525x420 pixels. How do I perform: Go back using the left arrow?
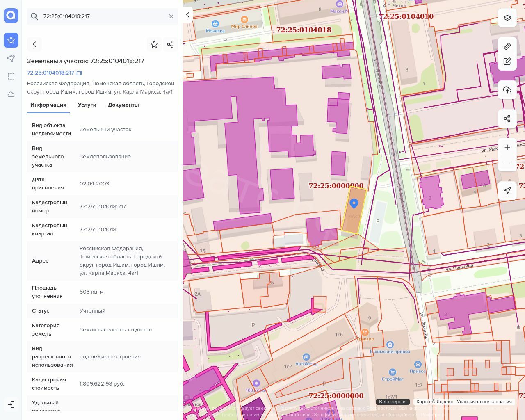point(34,44)
